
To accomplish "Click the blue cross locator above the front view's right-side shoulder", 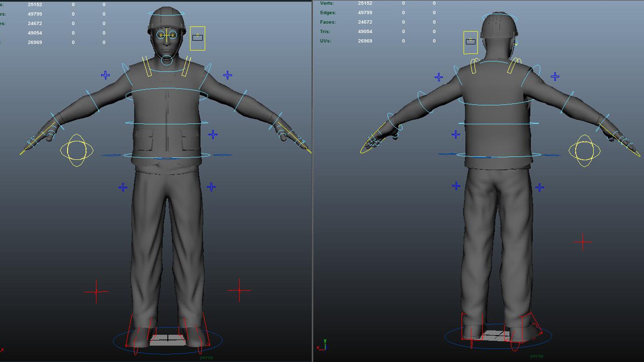I will pyautogui.click(x=227, y=75).
